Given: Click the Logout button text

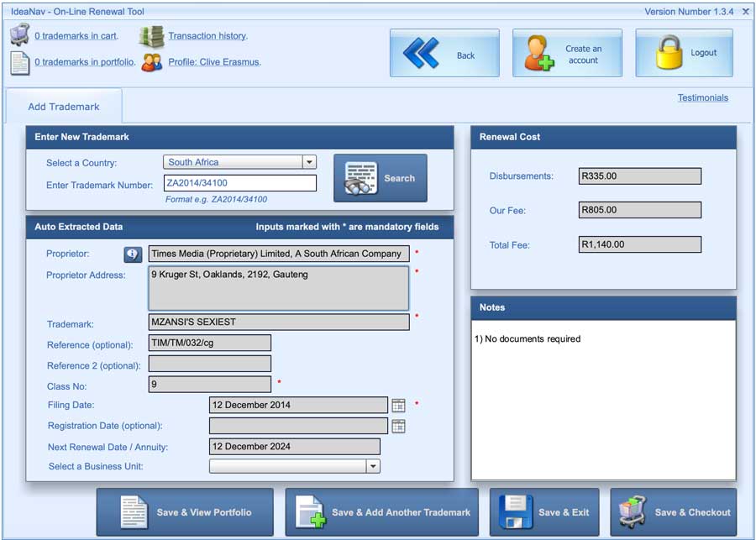Looking at the screenshot, I should click(703, 53).
